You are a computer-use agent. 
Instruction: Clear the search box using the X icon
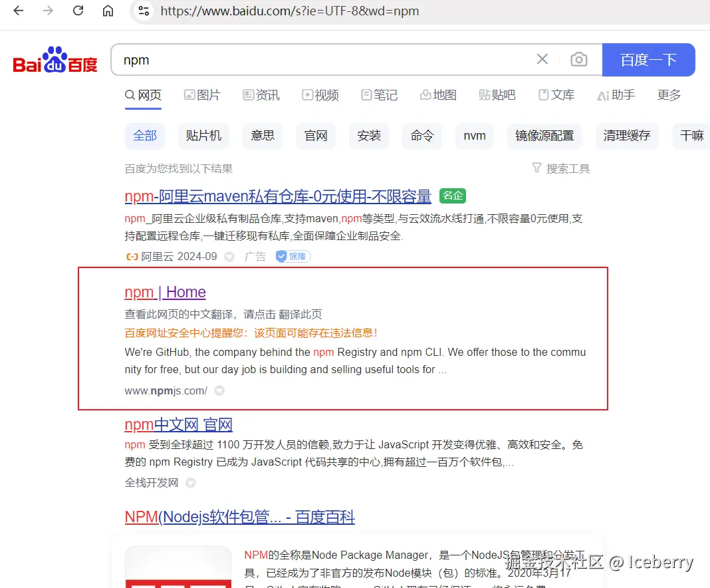pyautogui.click(x=542, y=59)
